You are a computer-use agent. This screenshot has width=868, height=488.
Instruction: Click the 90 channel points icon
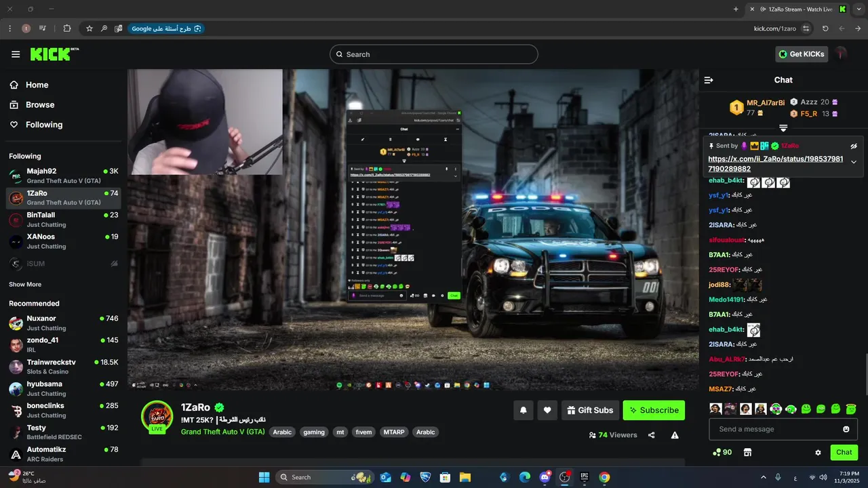coord(722,452)
